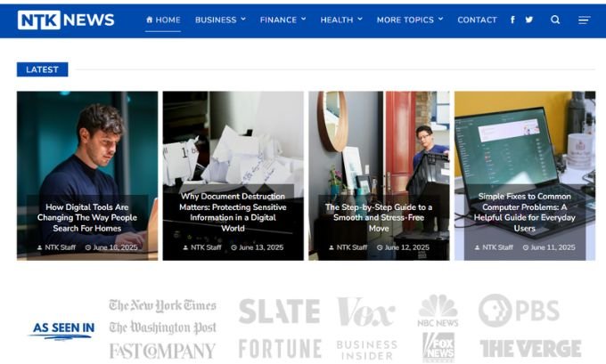Select the Latest section label
The width and height of the screenshot is (606, 364).
43,69
